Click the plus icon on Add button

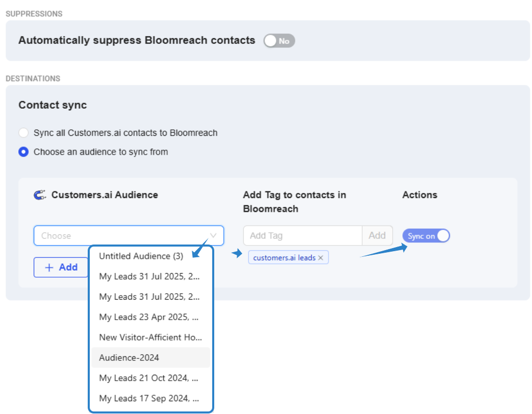coord(49,267)
